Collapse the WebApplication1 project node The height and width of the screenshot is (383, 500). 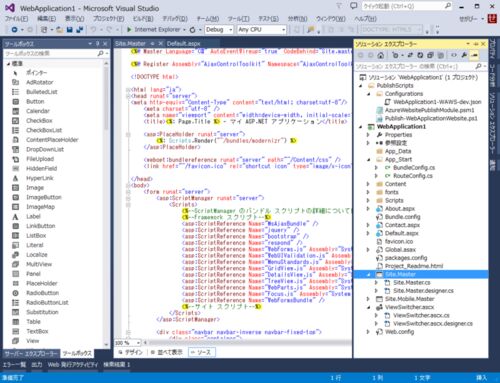click(x=361, y=127)
